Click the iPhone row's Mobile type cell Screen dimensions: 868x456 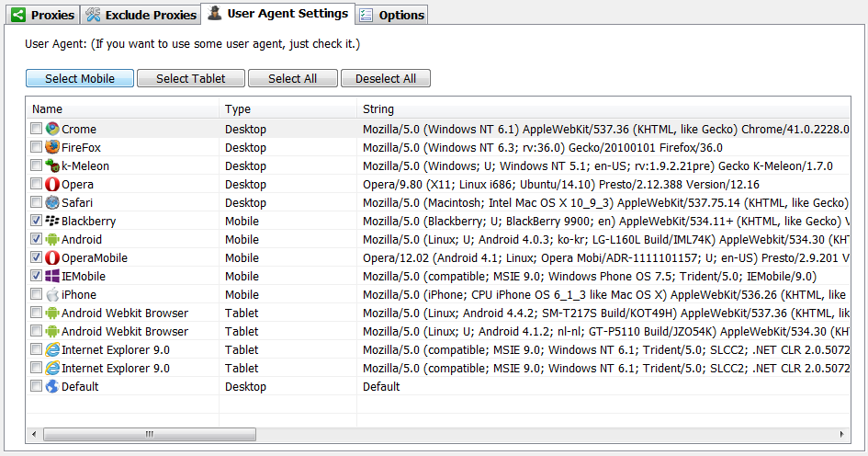tap(242, 294)
